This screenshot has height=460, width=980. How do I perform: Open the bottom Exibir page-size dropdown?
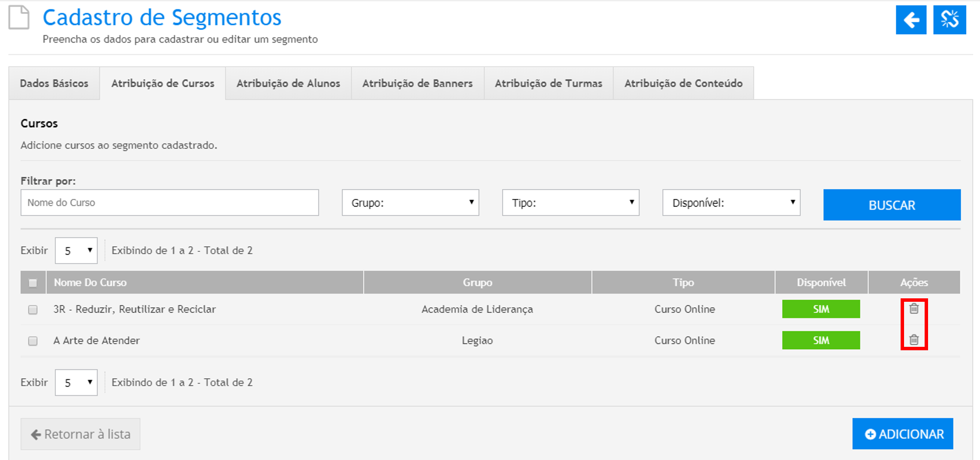point(76,383)
